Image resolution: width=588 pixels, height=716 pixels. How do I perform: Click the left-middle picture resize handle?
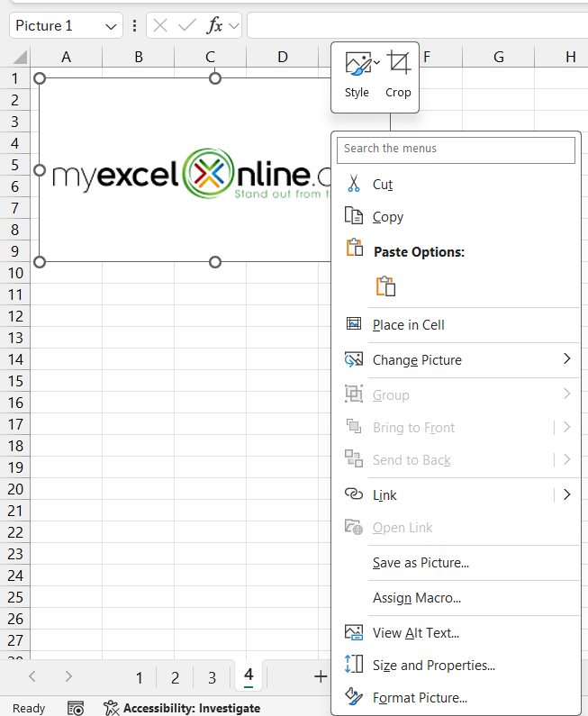coord(40,170)
